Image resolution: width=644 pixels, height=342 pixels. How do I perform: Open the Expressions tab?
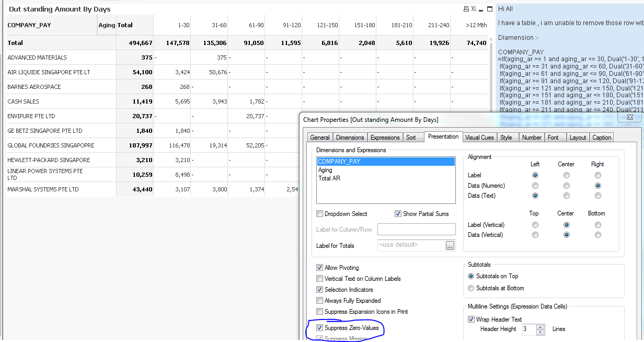385,138
